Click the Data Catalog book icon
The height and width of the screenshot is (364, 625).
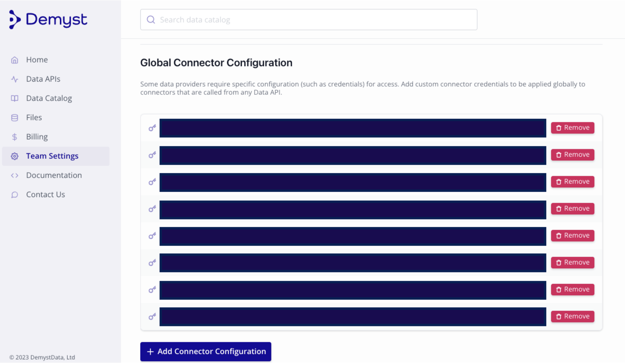tap(14, 99)
